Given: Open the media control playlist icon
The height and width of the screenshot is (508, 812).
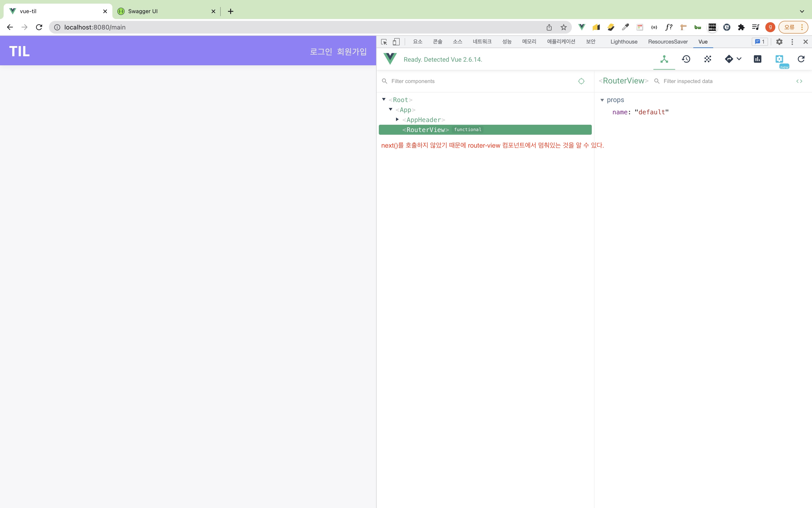Looking at the screenshot, I should [x=756, y=27].
